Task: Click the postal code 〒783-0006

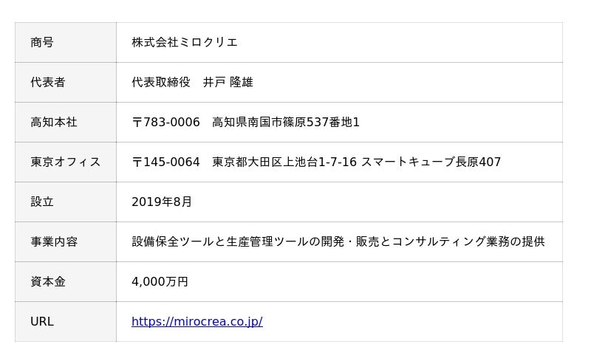Action: click(165, 122)
